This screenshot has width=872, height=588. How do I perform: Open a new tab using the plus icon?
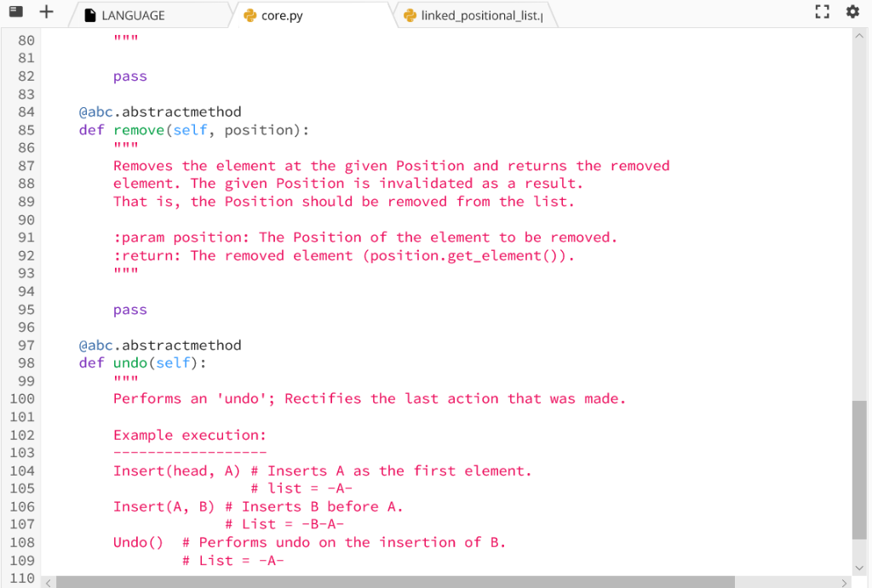tap(44, 11)
